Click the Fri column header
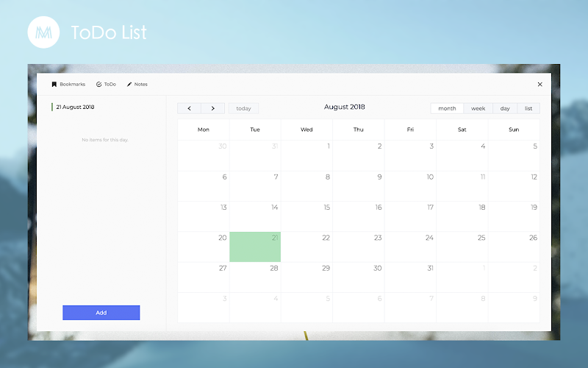 coord(410,130)
